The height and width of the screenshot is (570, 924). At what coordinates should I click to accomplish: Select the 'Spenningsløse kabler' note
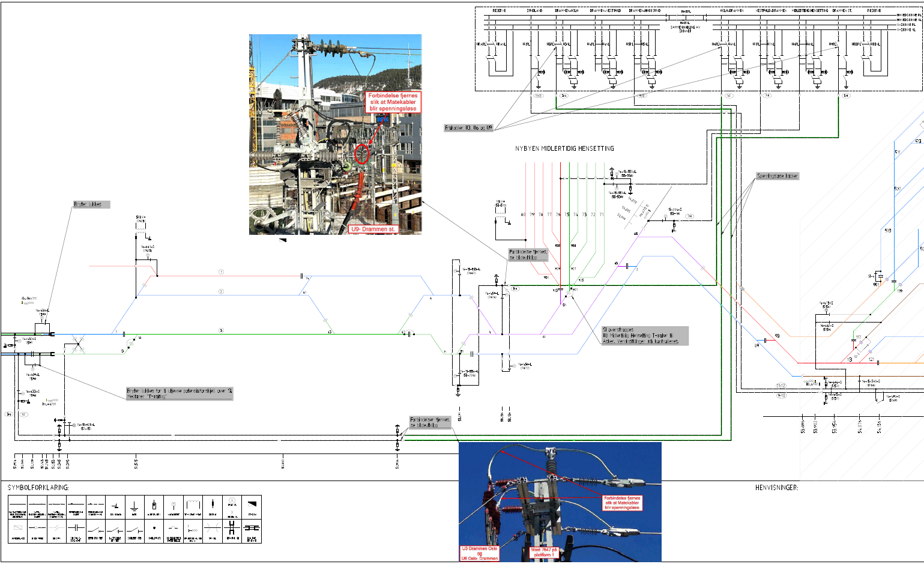778,176
